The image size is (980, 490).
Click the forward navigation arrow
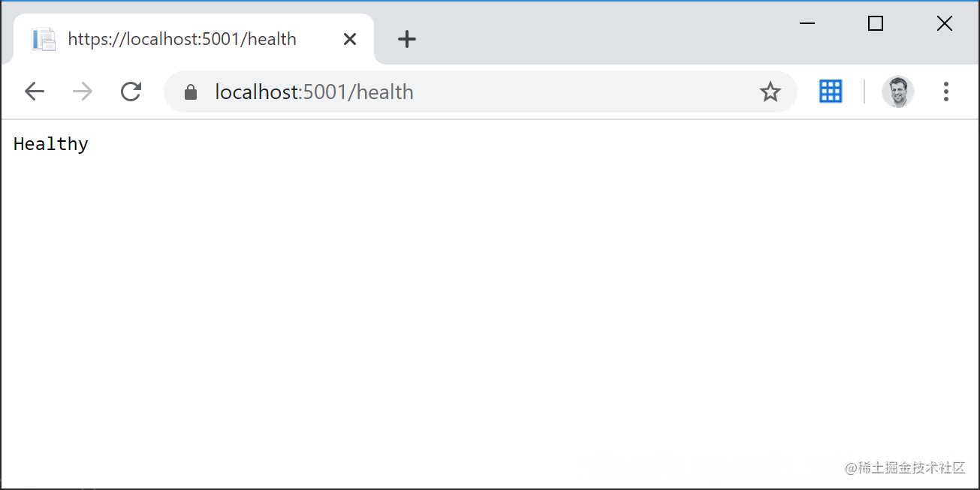click(x=83, y=91)
